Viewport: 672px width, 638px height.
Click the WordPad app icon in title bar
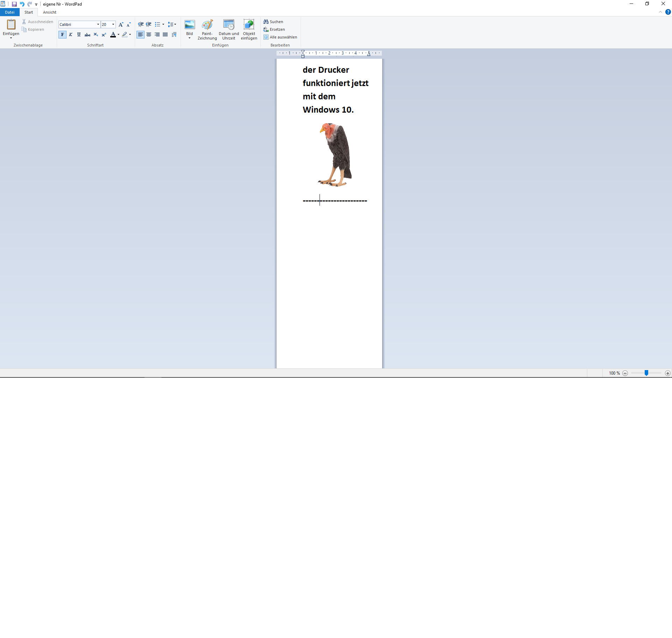(x=3, y=4)
